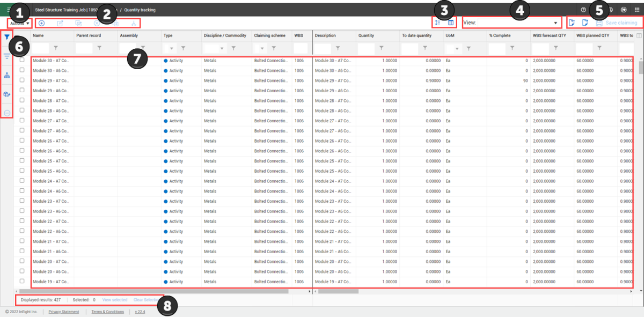Select the first Module 29 - A7 row checkbox

[x=22, y=80]
